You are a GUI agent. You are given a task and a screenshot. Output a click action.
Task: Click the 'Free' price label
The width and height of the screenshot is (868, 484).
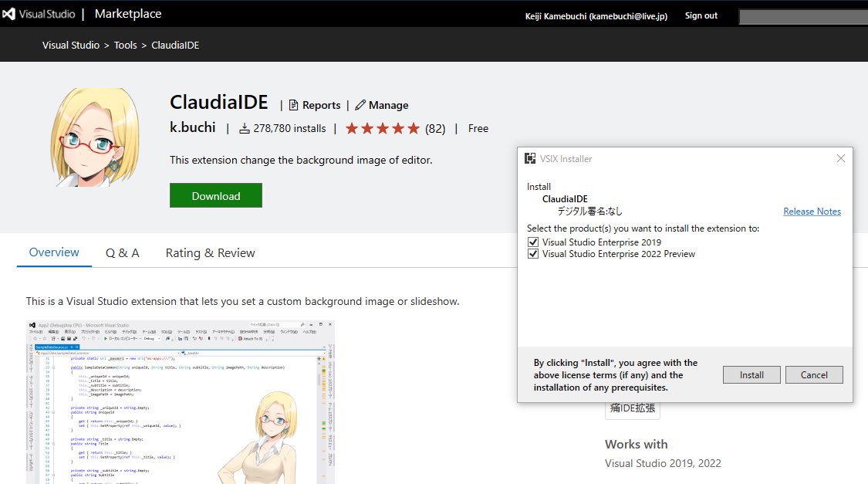tap(478, 128)
